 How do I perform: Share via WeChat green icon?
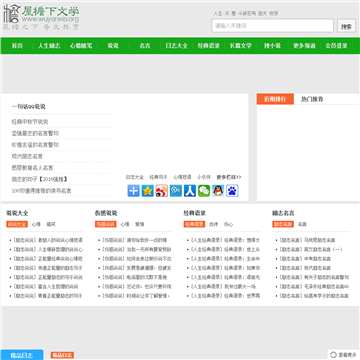(204, 191)
